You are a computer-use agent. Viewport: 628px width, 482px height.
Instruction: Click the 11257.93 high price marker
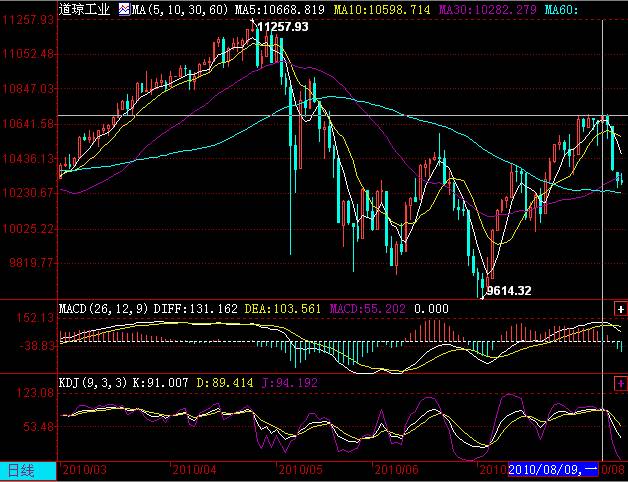point(283,27)
